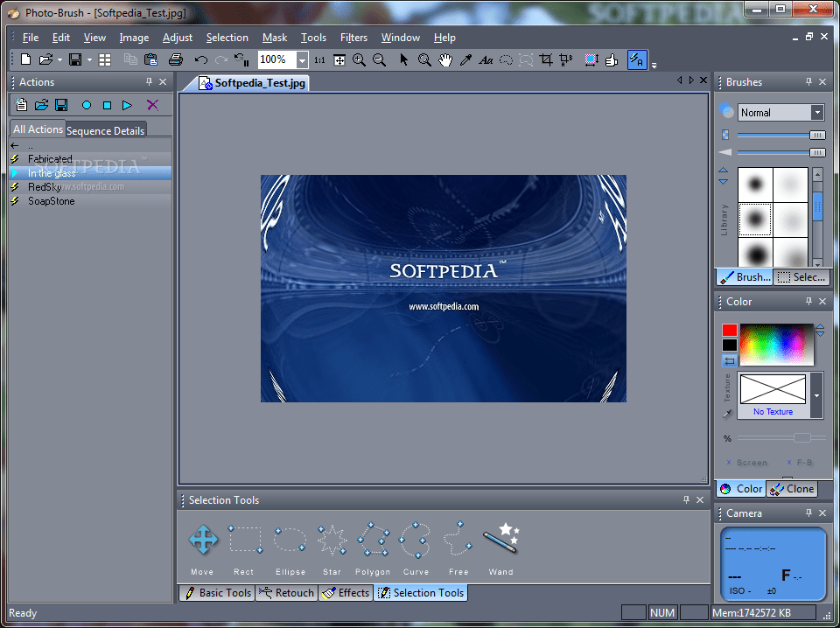Pin the Actions panel

pos(149,82)
